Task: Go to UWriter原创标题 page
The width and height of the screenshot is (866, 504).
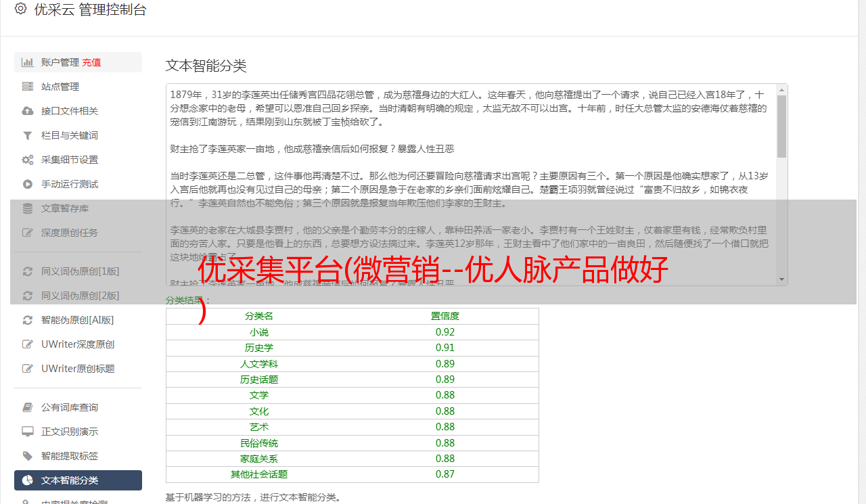Action: coord(78,369)
